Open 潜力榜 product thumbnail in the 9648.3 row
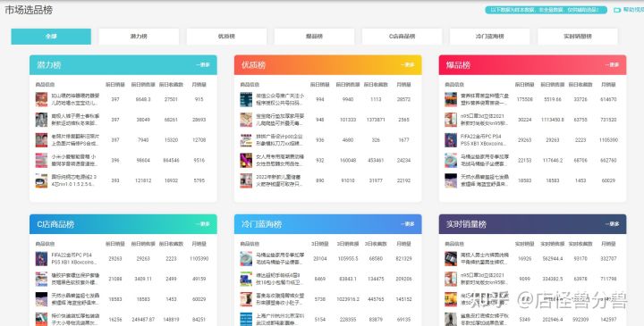The width and height of the screenshot is (644, 326). tap(41, 100)
